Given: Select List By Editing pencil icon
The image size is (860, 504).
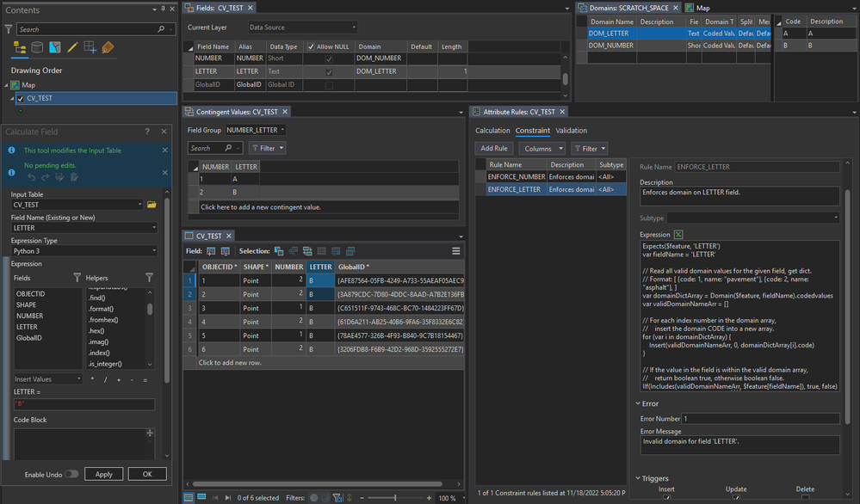Looking at the screenshot, I should tap(72, 47).
